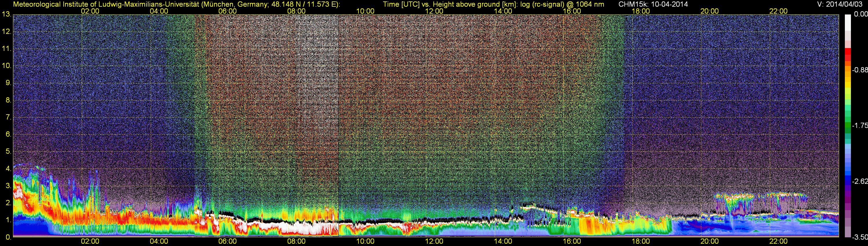Click the 08:00 label on the top time axis
The width and height of the screenshot is (868, 246).
(x=297, y=11)
